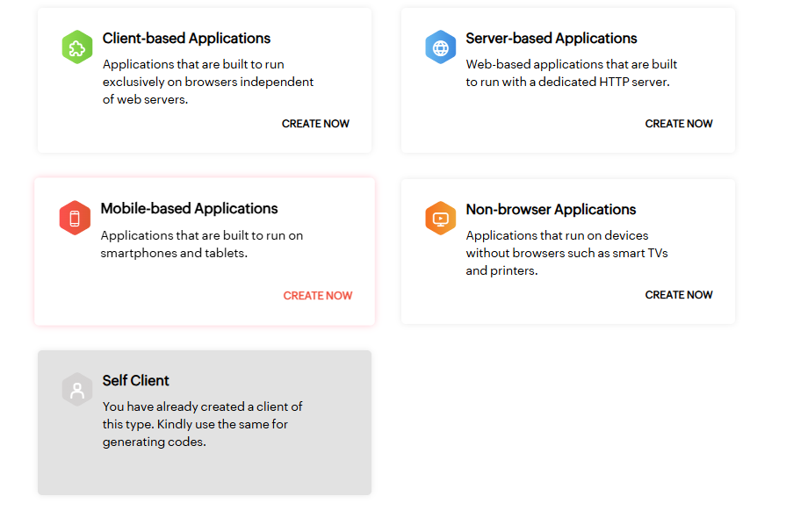Click the red CREATE NOW for Mobile-based Applications
The width and height of the screenshot is (786, 532).
tap(317, 296)
